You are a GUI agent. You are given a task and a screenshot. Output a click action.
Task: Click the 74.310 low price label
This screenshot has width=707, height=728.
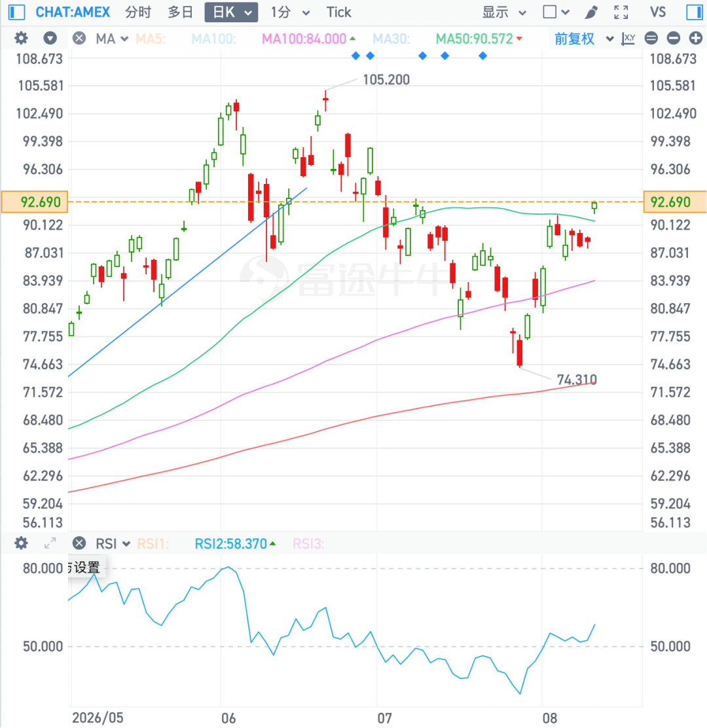[577, 379]
